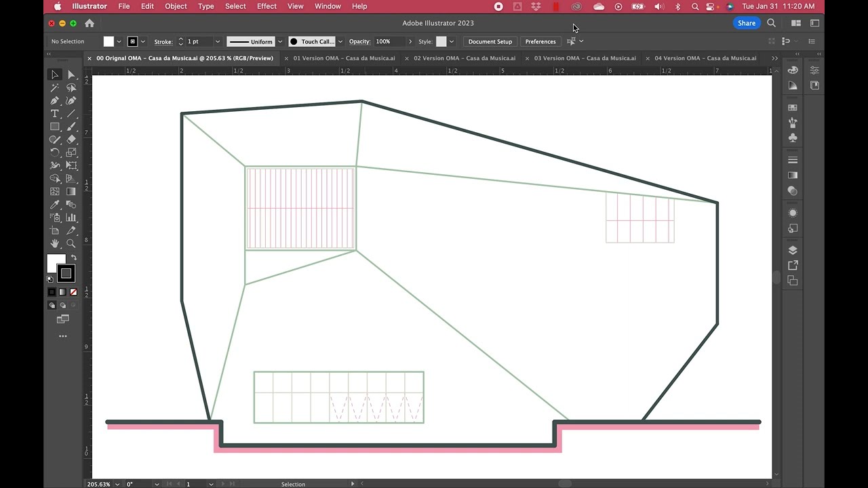This screenshot has width=868, height=488.
Task: Pick the Gradient tool
Action: tap(71, 192)
